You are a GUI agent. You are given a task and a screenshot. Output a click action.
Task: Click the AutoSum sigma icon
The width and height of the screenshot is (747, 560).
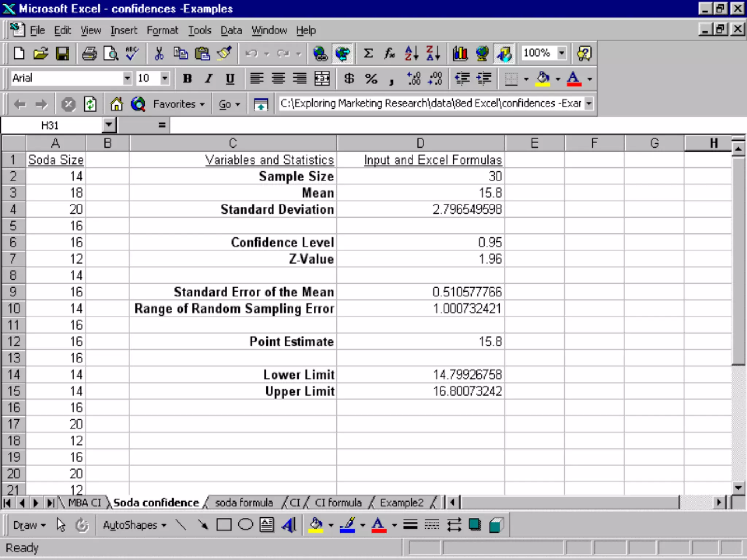pyautogui.click(x=368, y=54)
